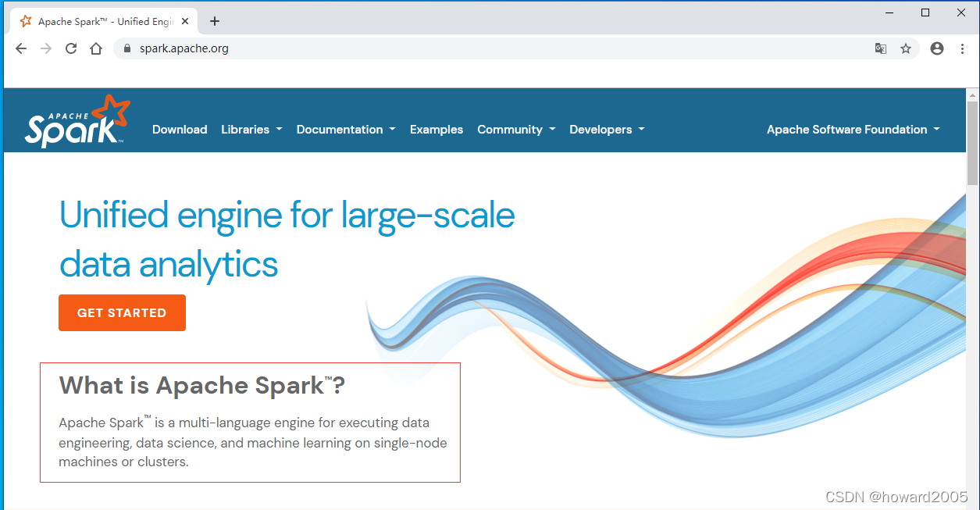The width and height of the screenshot is (980, 510).
Task: Select the Apache Spark browser tab
Action: point(105,21)
